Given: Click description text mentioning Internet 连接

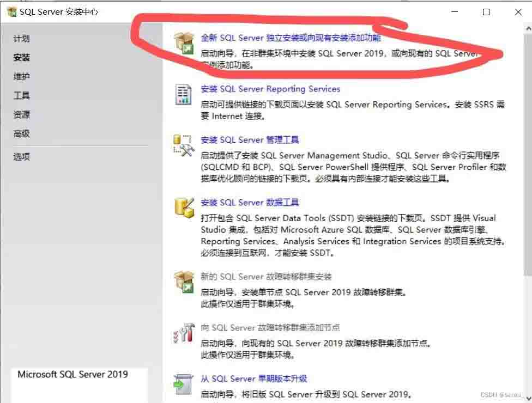Looking at the screenshot, I should tap(353, 110).
